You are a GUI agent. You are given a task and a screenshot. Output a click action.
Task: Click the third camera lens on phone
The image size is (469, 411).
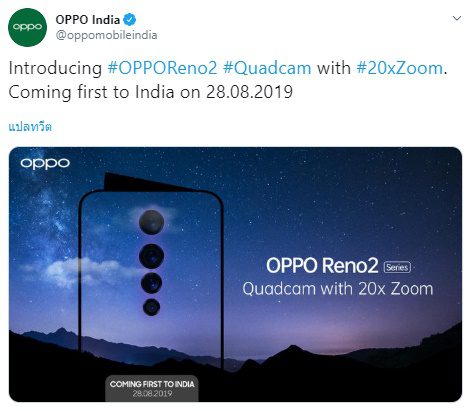(151, 283)
